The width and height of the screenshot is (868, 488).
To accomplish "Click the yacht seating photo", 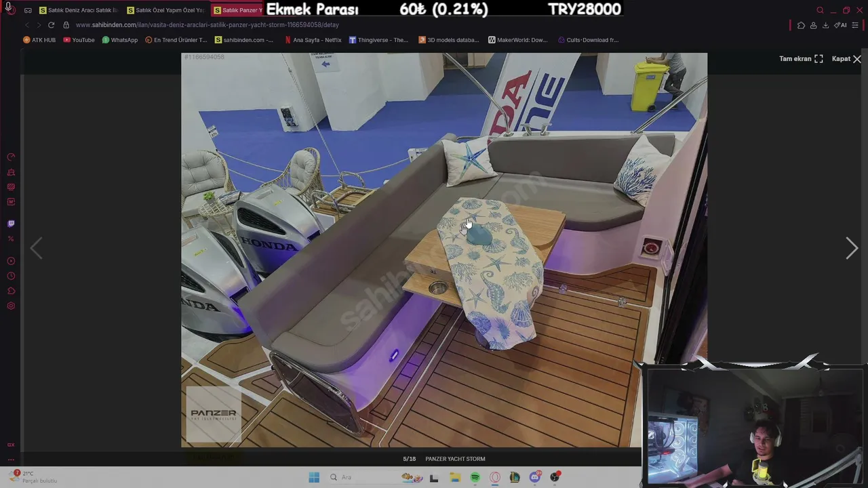I will (444, 250).
